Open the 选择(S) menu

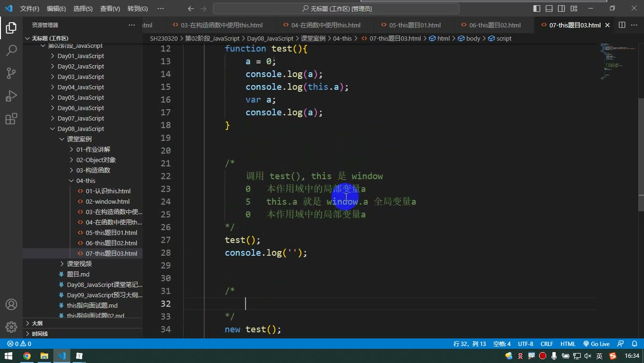[83, 9]
